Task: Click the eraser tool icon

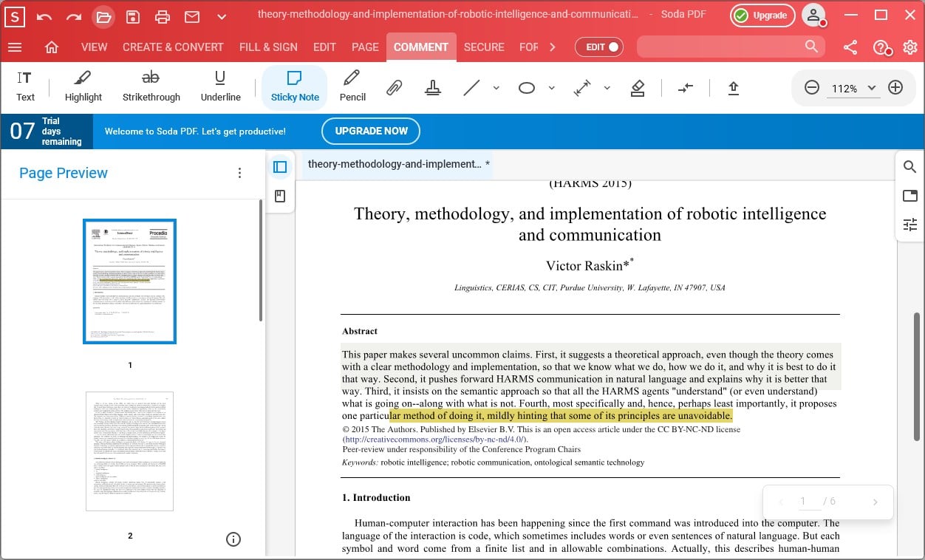Action: (x=638, y=88)
